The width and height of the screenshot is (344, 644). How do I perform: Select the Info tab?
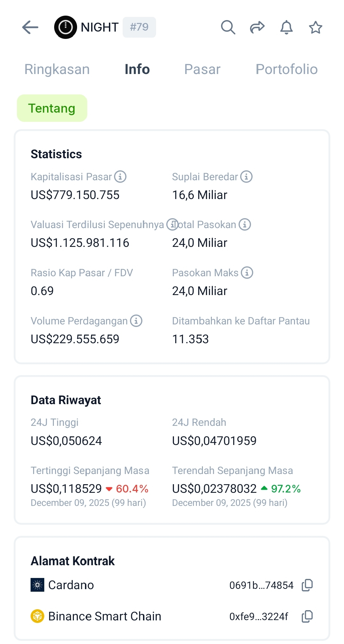point(137,69)
